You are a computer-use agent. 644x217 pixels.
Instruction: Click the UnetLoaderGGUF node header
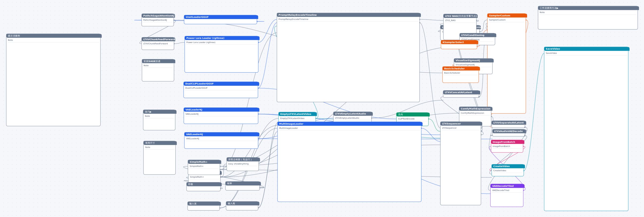(x=221, y=17)
